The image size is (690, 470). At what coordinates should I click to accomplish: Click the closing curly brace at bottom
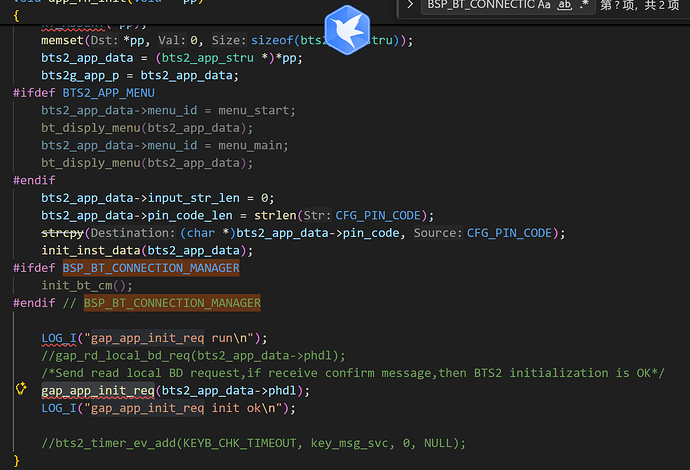17,460
